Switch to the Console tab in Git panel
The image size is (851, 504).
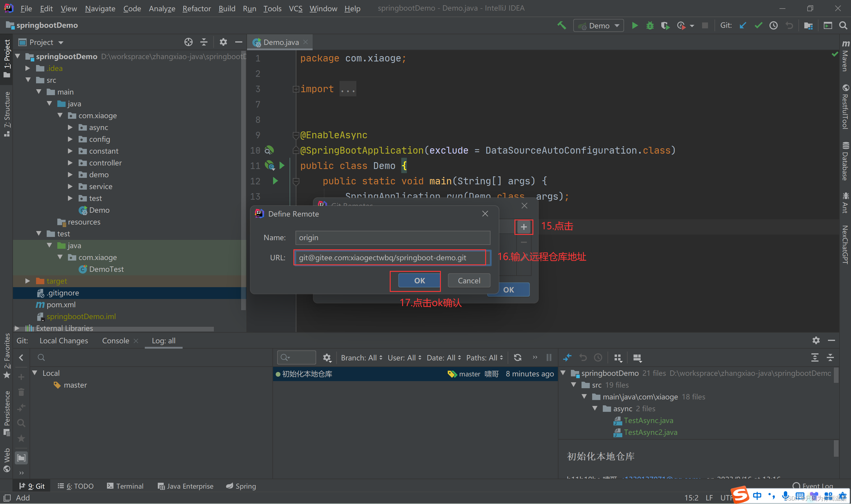point(116,341)
